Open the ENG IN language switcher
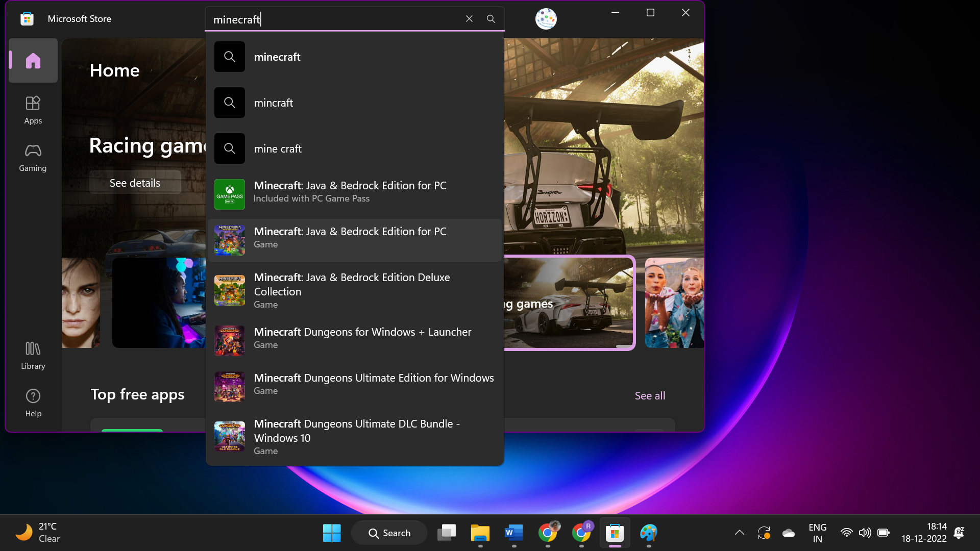The width and height of the screenshot is (980, 551). click(817, 532)
